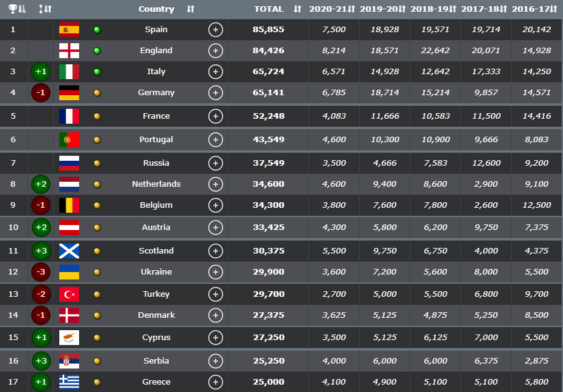The height and width of the screenshot is (392, 563).
Task: Click Ukraine's red -3 rank change badge
Action: click(41, 272)
